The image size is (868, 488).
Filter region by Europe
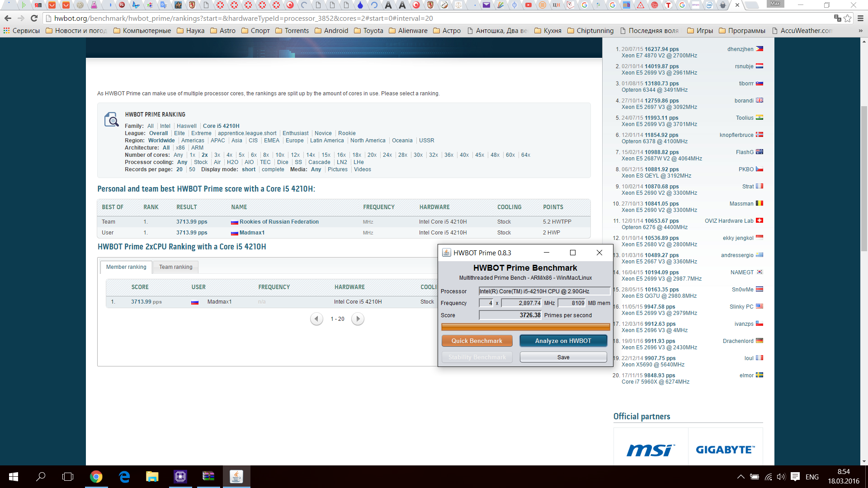[295, 141]
